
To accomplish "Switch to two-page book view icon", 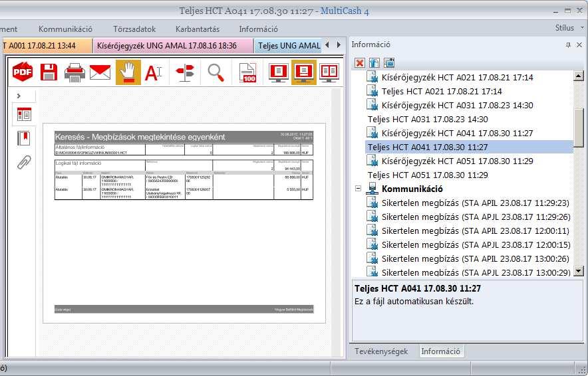I will 329,72.
